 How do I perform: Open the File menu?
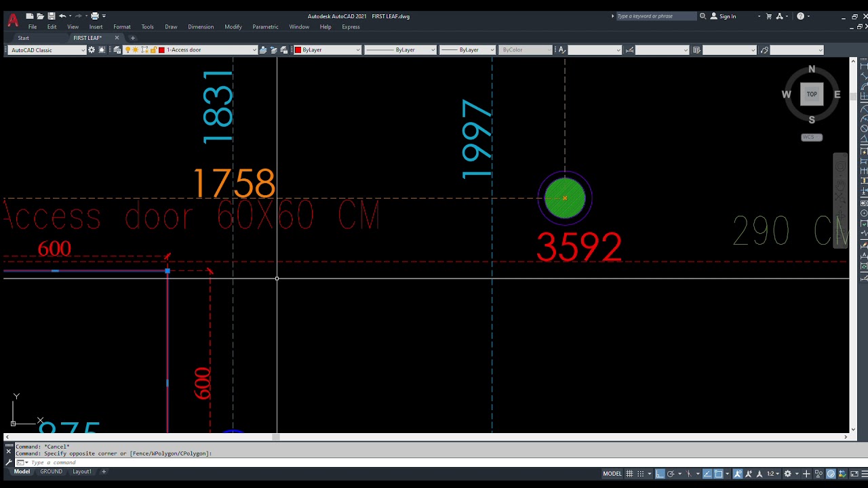coord(33,27)
